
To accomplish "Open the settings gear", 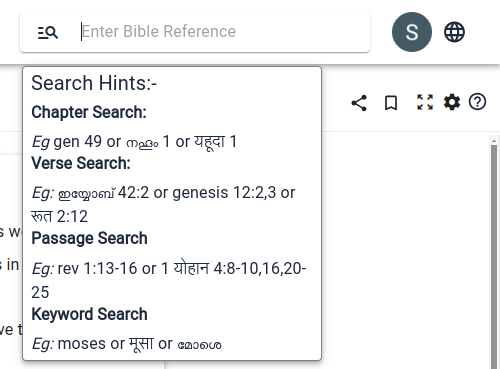I will (452, 102).
